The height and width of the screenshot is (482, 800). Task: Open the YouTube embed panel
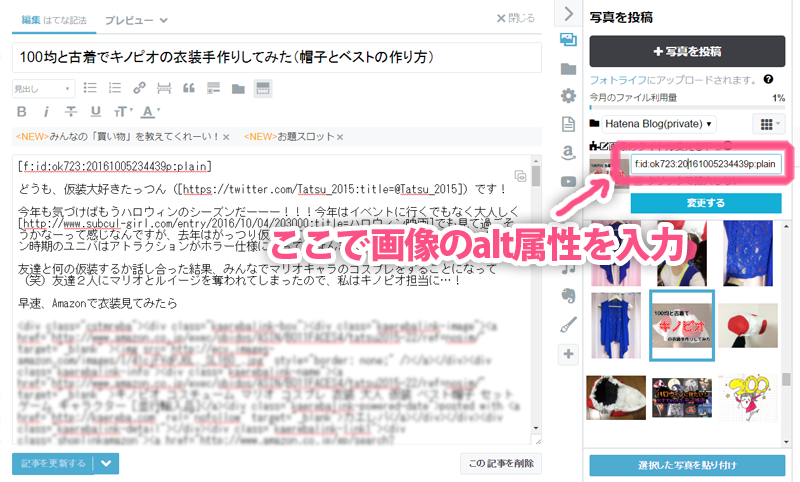[568, 182]
